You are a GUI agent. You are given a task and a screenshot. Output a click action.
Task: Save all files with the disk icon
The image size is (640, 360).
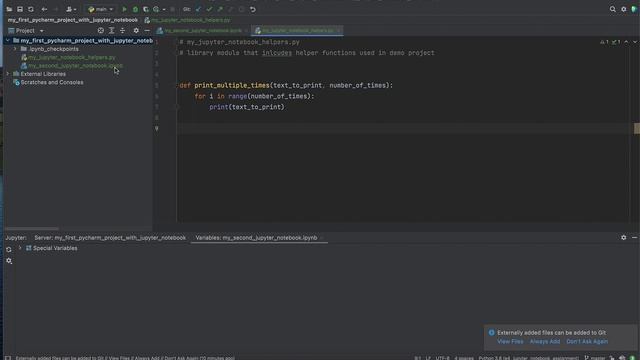[20, 9]
